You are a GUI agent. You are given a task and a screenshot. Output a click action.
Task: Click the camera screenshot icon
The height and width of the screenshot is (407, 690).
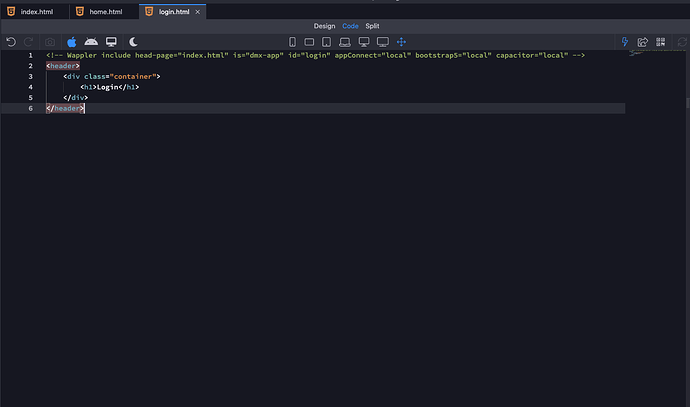pos(50,42)
